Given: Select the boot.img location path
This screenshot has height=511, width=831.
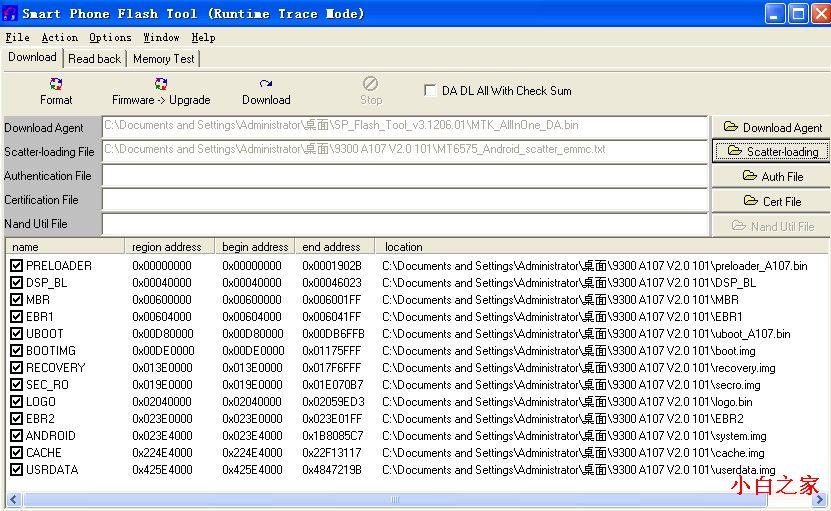Looking at the screenshot, I should 569,351.
